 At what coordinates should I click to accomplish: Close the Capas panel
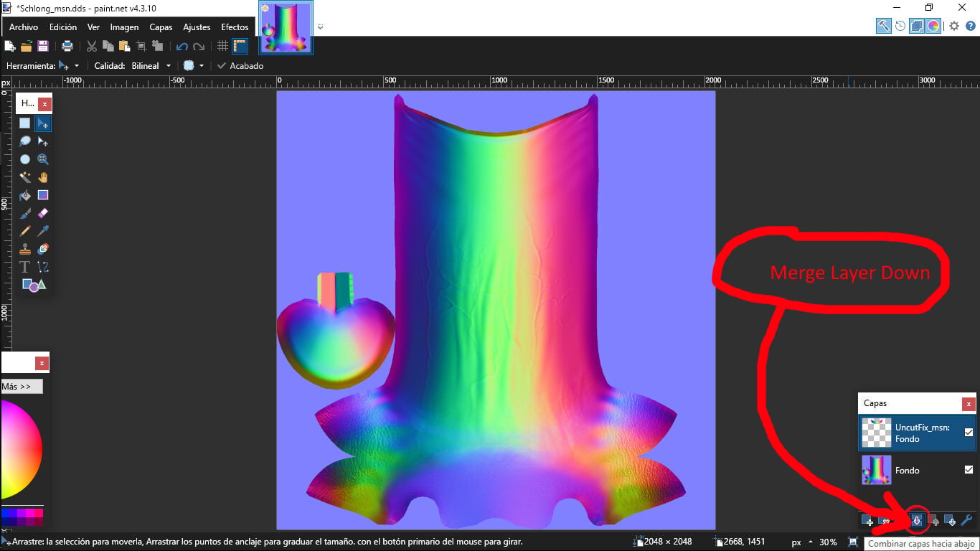click(969, 404)
